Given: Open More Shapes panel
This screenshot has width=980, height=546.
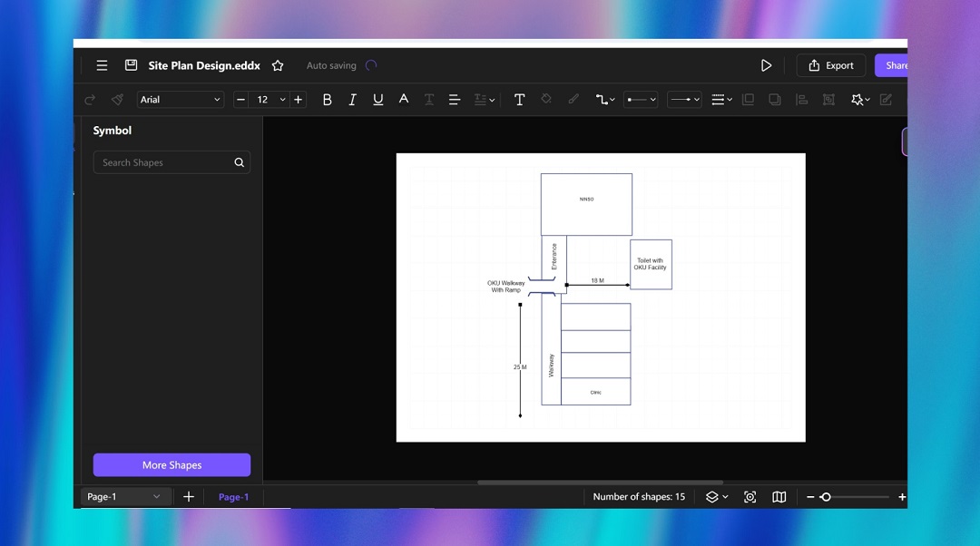Looking at the screenshot, I should (171, 464).
